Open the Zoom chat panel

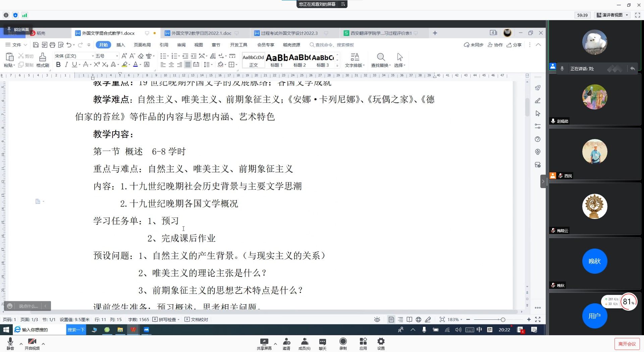[322, 344]
